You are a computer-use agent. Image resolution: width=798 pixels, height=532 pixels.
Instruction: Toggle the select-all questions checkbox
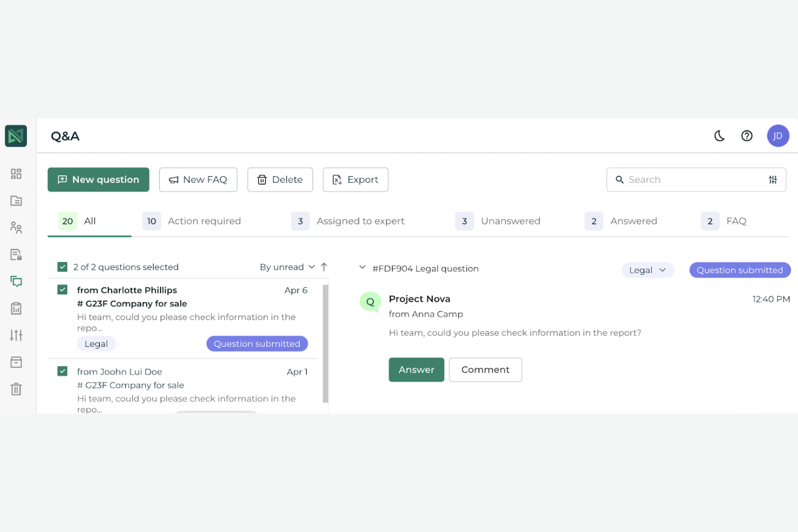click(62, 266)
